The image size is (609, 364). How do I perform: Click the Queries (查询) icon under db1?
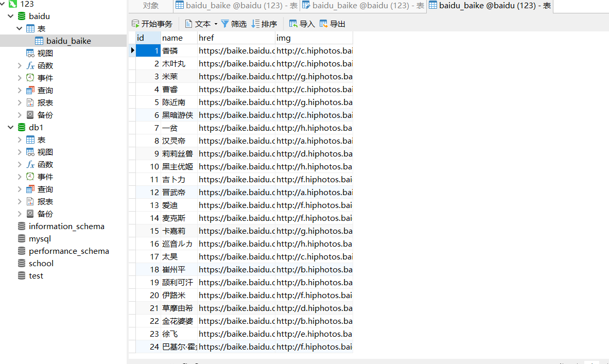(30, 189)
